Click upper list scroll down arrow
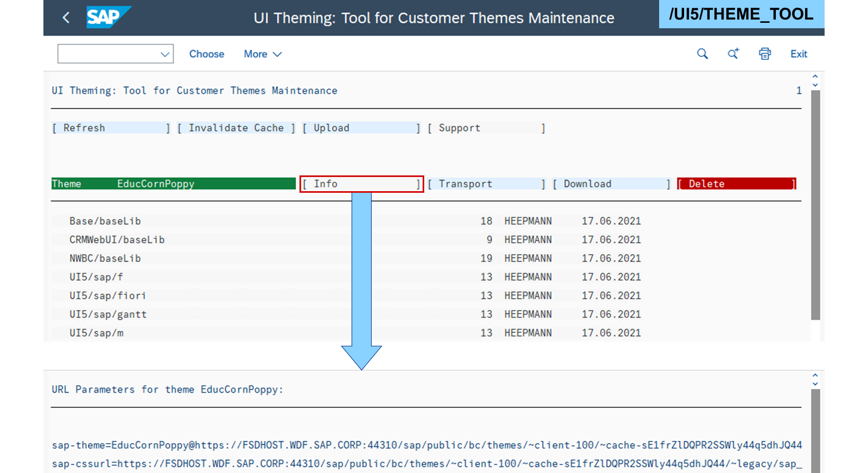 coord(815,85)
